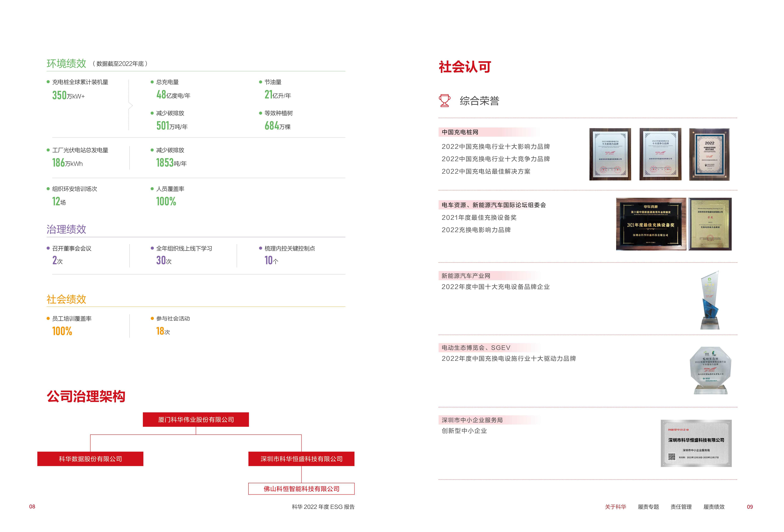
Task: Click the 环境绩效 green heading
Action: click(x=67, y=63)
